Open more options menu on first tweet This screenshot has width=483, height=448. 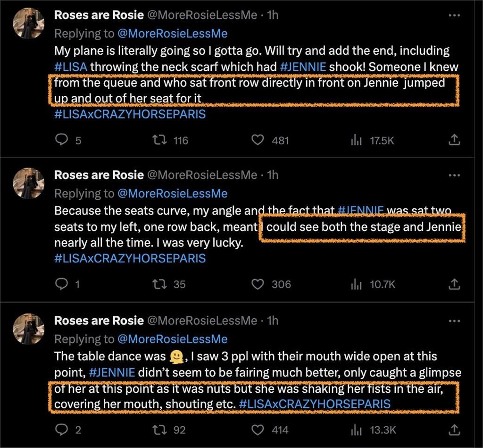pos(454,15)
